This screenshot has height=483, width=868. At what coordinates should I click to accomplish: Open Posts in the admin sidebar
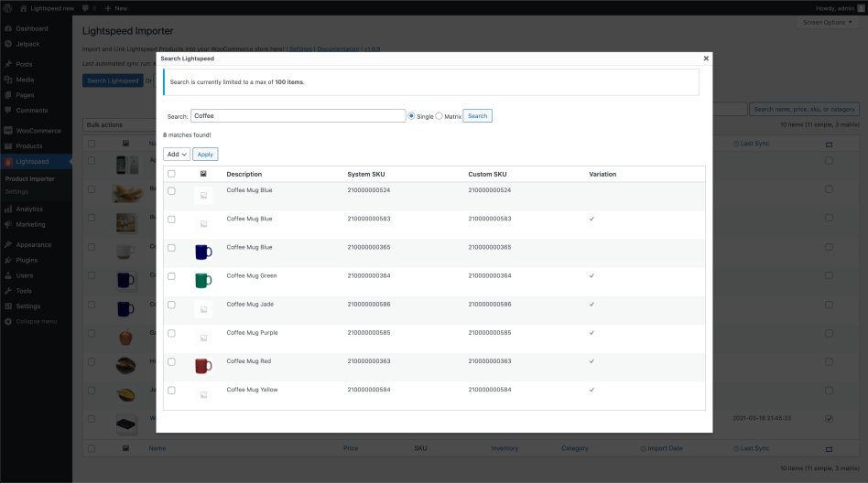click(24, 64)
